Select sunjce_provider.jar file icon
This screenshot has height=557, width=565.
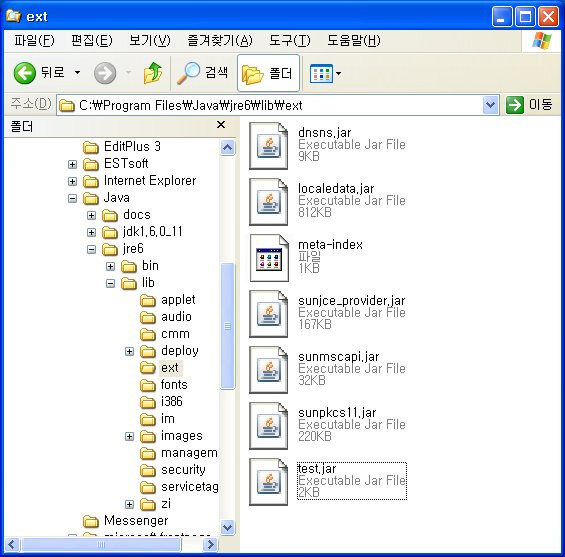click(x=269, y=313)
